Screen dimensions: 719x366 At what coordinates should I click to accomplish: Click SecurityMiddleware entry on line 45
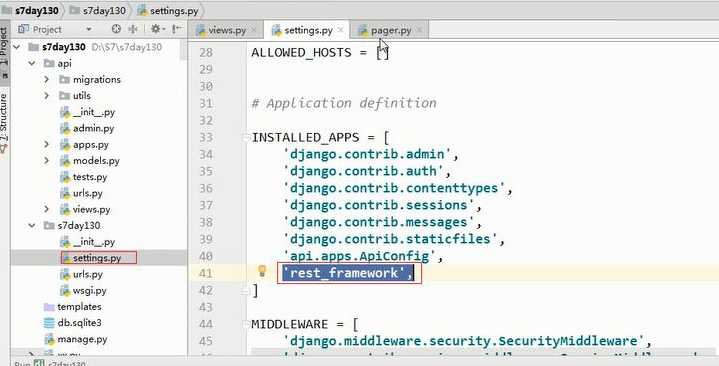[x=464, y=341]
